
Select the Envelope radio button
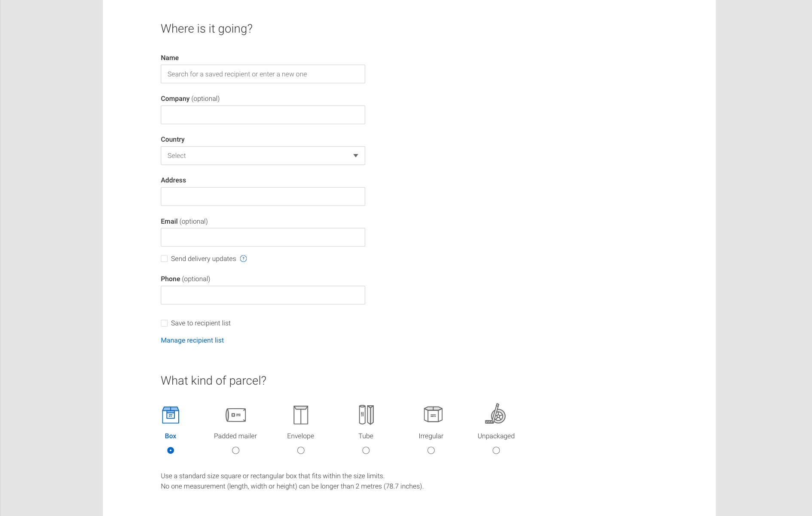301,450
